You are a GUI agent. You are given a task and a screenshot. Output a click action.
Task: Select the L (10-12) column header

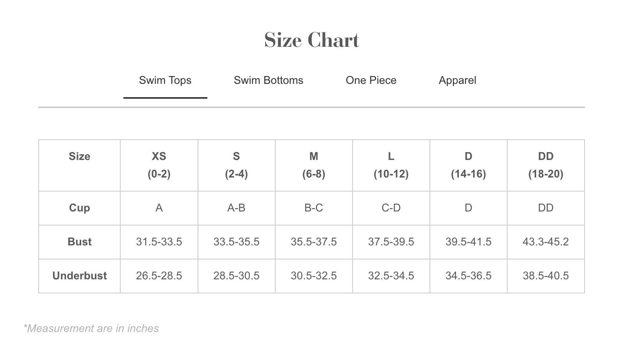[391, 165]
